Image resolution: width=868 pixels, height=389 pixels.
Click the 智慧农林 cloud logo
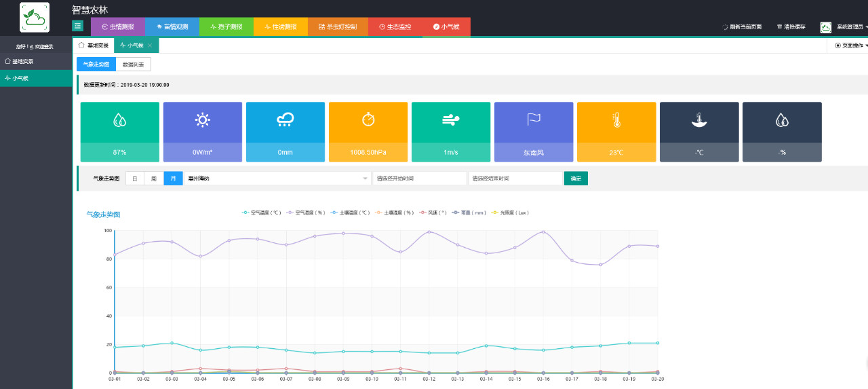pyautogui.click(x=34, y=17)
